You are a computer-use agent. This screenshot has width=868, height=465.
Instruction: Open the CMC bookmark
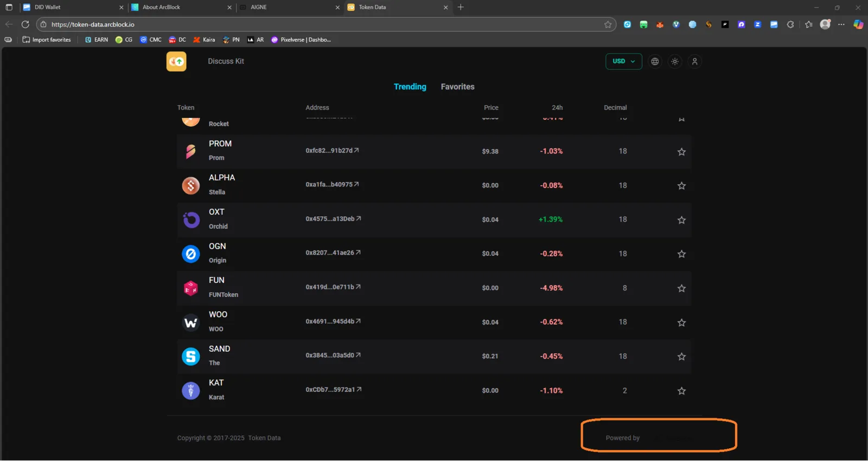point(151,40)
